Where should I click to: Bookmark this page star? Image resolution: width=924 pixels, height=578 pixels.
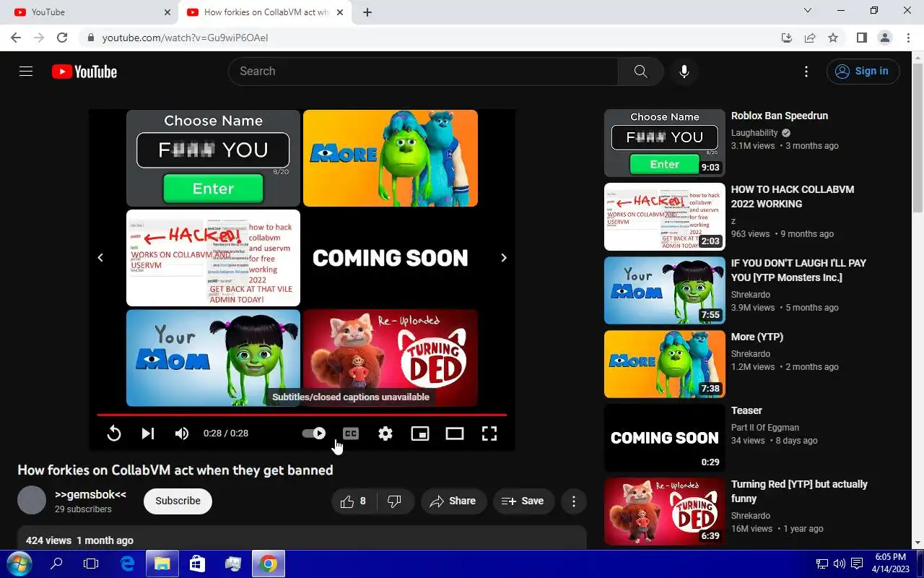[x=833, y=38]
